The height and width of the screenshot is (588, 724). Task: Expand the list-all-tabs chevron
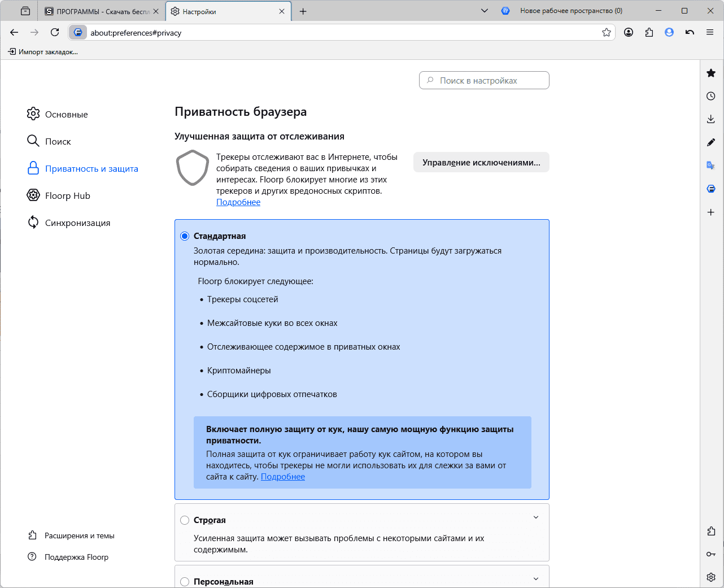click(x=484, y=11)
